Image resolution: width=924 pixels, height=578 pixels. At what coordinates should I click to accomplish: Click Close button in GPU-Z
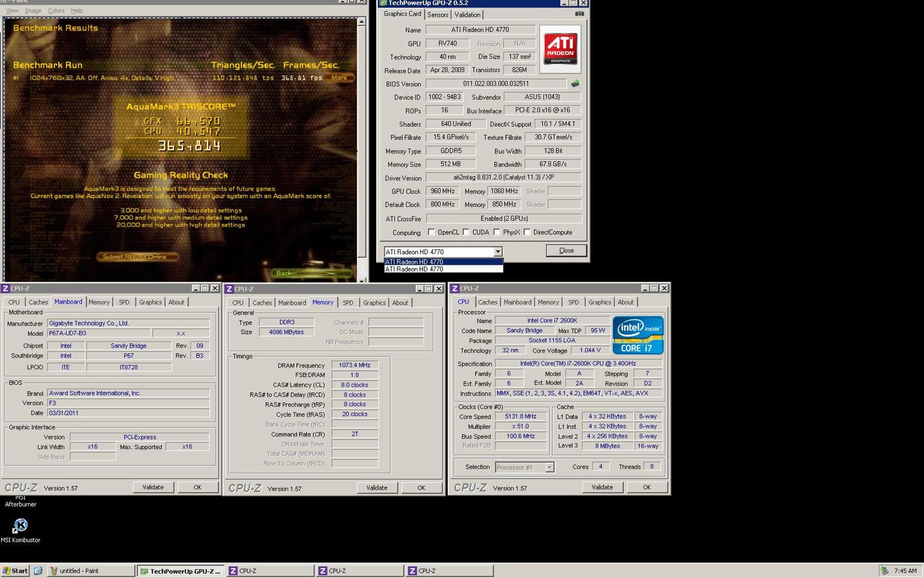(x=567, y=250)
